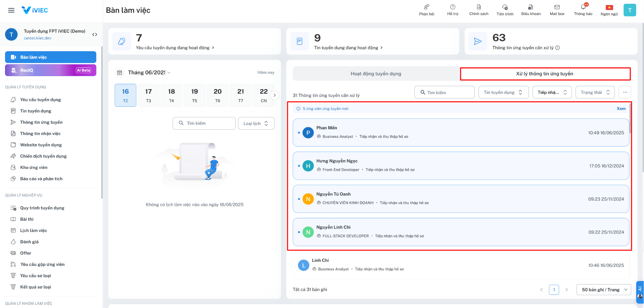The image size is (644, 308).
Task: Open Thông báo notification bell
Action: click(583, 7)
